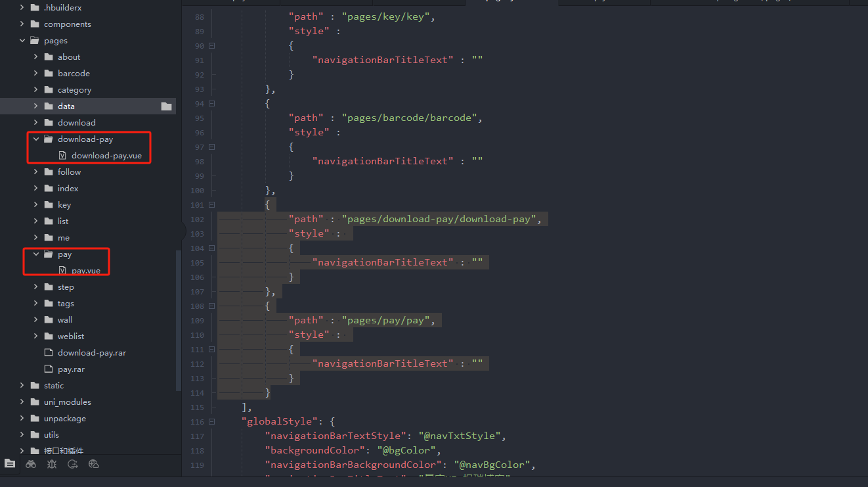Viewport: 868px width, 487px height.
Task: Open the project file explorer icon
Action: click(x=9, y=463)
